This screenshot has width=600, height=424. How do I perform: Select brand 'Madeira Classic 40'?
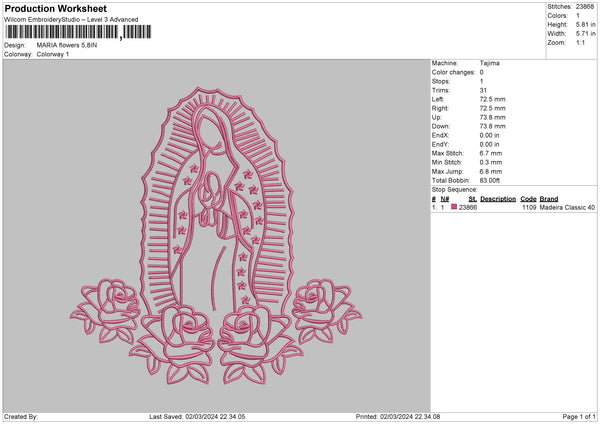click(567, 207)
